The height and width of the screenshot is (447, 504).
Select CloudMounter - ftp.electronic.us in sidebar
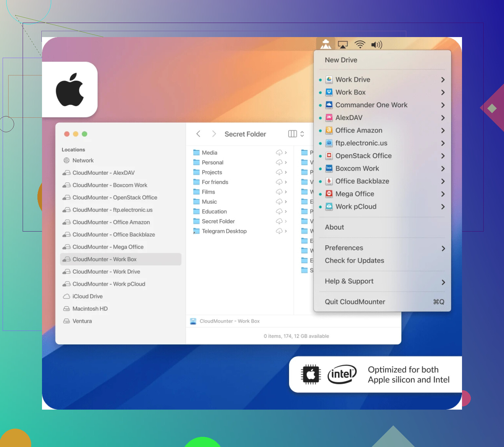[x=121, y=210]
